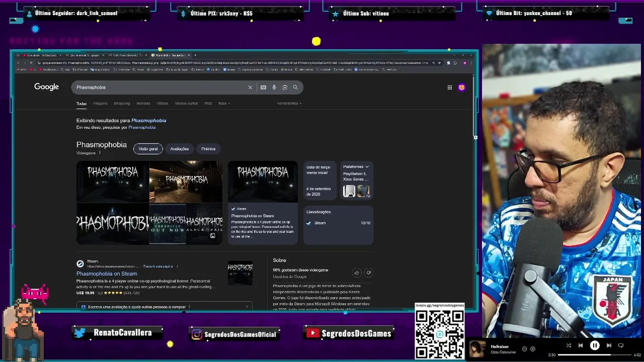Open PlayStation 5 platform image
The height and width of the screenshot is (362, 644).
[x=349, y=191]
